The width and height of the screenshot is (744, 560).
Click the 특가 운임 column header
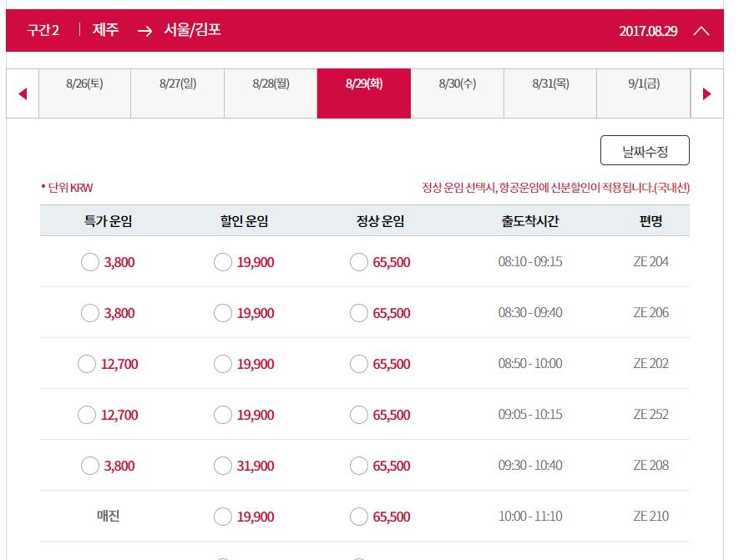109,221
